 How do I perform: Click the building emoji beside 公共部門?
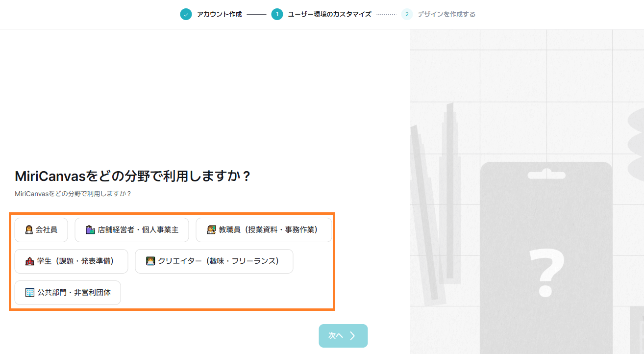pos(30,293)
